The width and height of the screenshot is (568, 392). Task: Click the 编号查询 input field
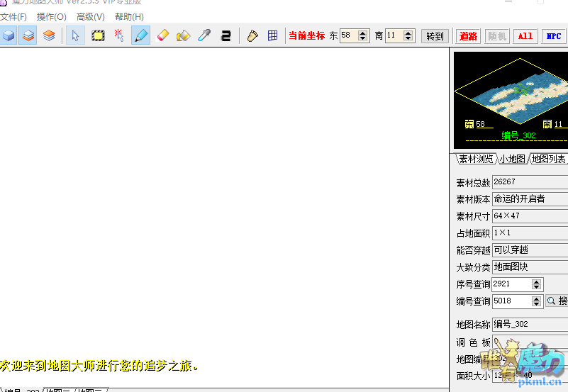coord(511,301)
